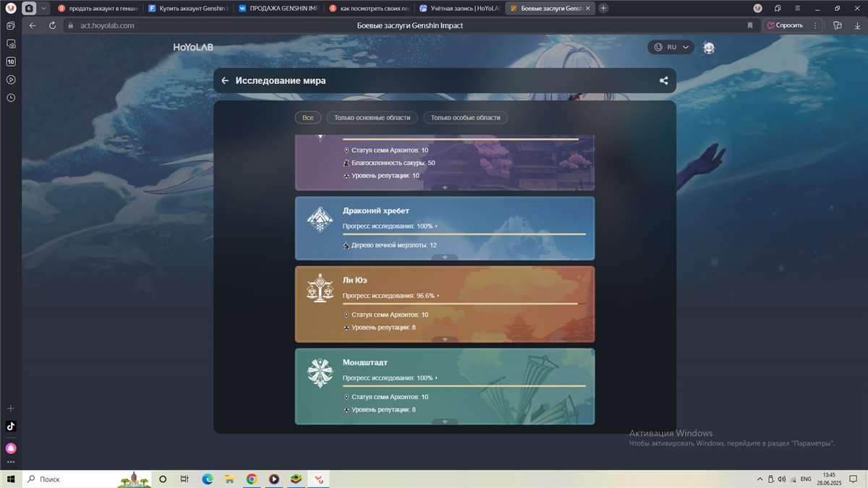Bookmark this page in the address bar

click(750, 25)
